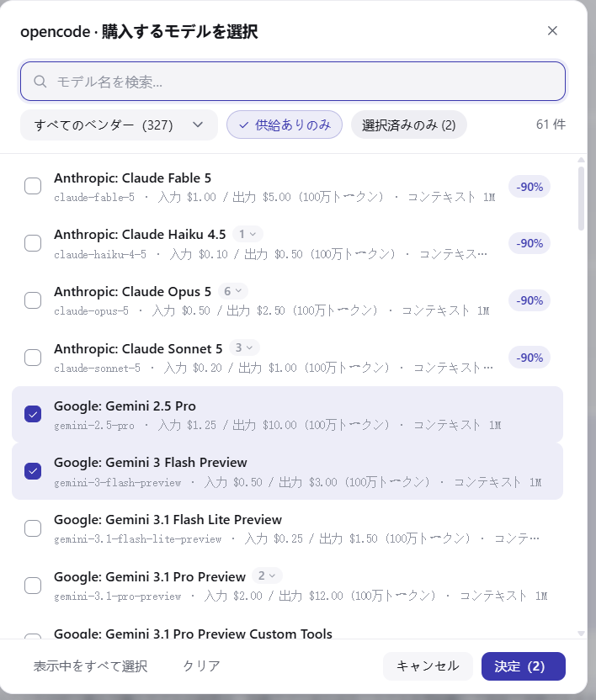Image resolution: width=596 pixels, height=700 pixels.
Task: Select the Anthropic: Claude Fable 5 title
Action: click(x=133, y=178)
